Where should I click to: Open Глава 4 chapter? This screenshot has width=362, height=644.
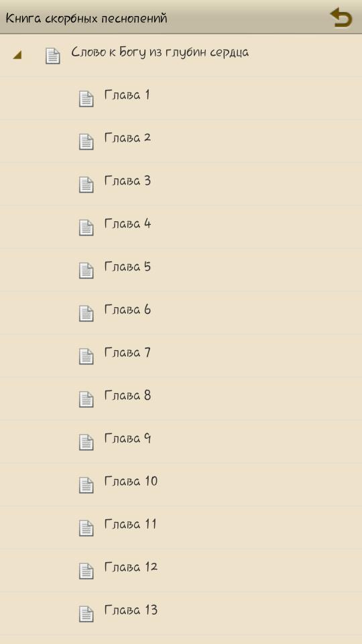[181, 227]
